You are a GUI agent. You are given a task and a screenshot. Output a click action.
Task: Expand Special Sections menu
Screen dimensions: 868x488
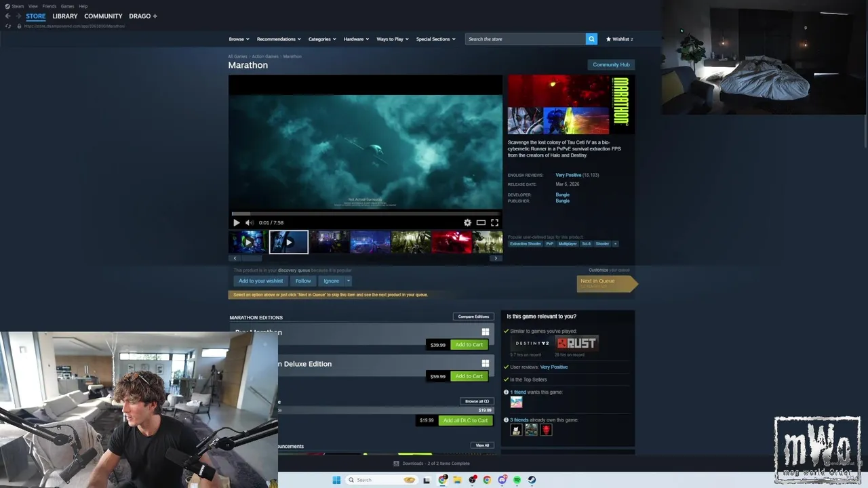435,39
